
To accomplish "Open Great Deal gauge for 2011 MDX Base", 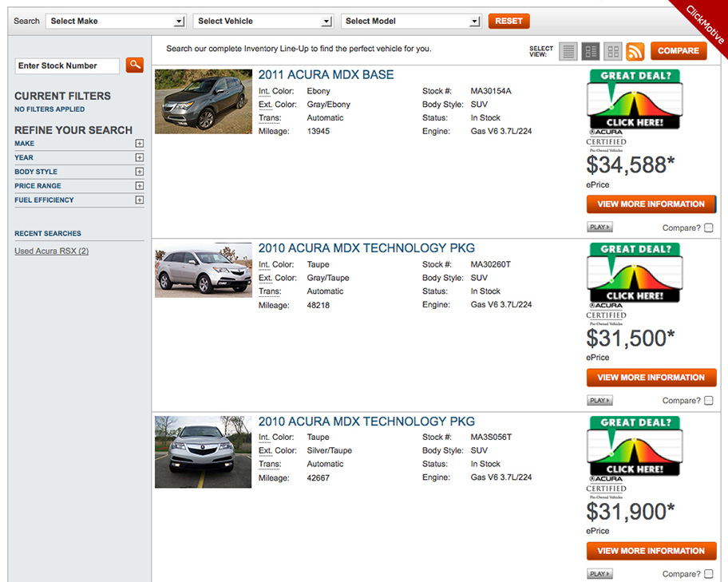I will [635, 99].
